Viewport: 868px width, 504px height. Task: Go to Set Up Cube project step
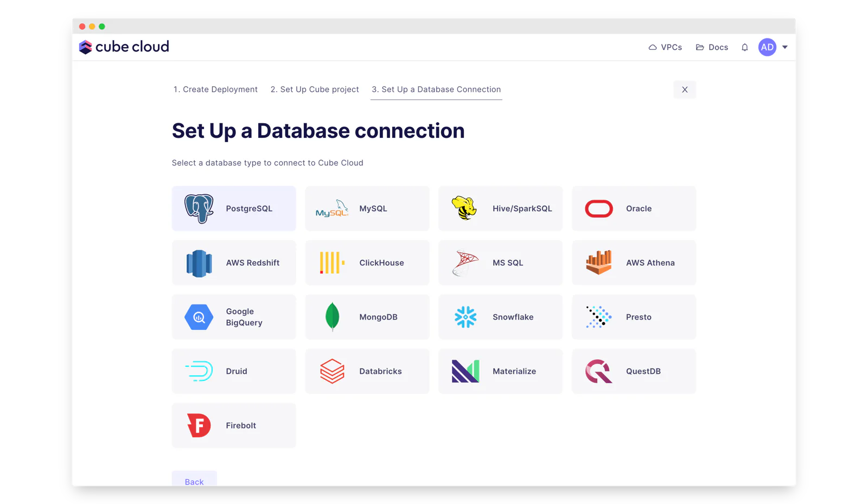pyautogui.click(x=315, y=90)
